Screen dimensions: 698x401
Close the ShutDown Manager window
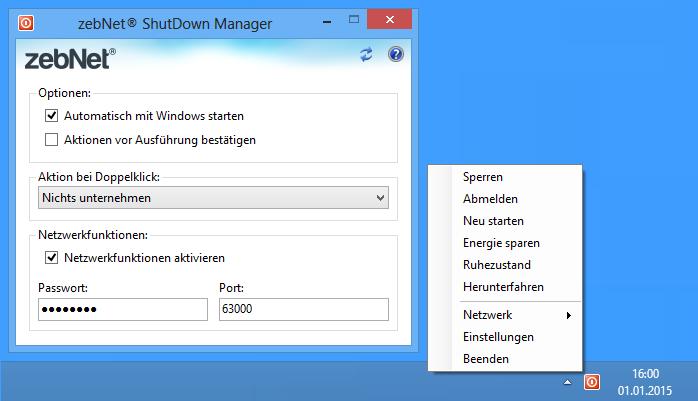390,20
